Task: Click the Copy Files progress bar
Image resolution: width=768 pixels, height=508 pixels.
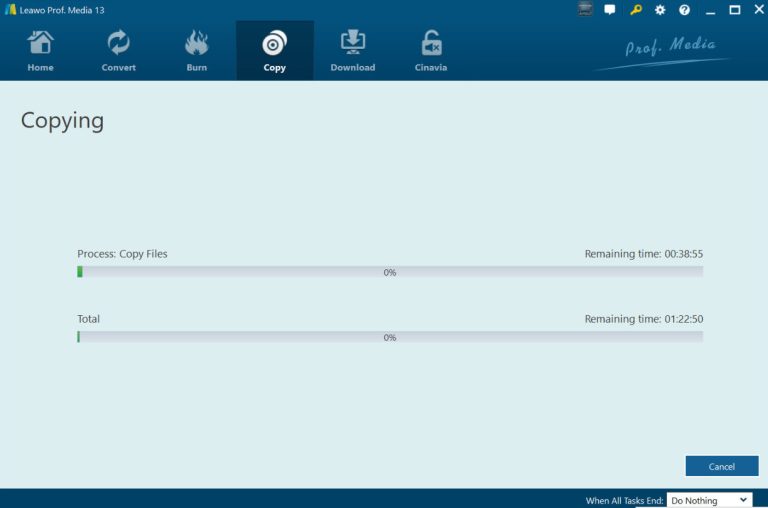Action: tap(390, 272)
